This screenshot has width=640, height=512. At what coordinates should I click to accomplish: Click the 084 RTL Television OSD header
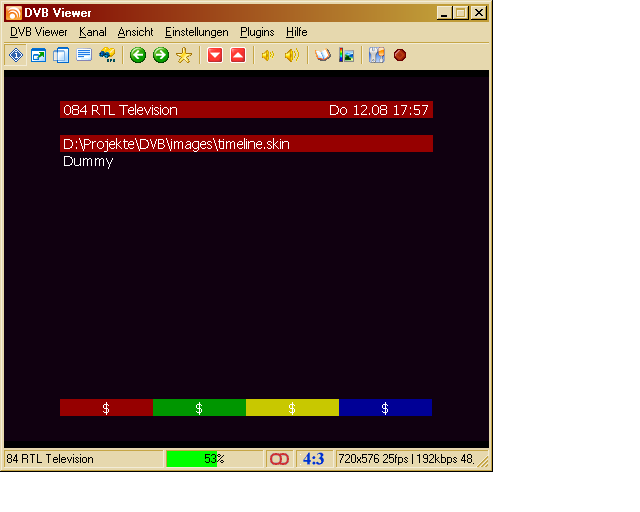pos(246,110)
